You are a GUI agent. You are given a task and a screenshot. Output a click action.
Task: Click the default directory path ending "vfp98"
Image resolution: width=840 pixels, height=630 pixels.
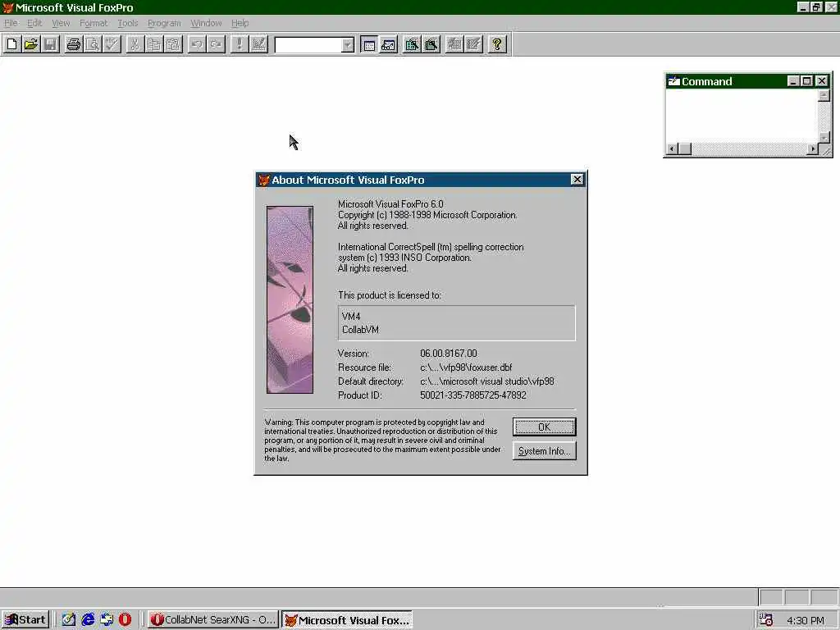point(487,381)
